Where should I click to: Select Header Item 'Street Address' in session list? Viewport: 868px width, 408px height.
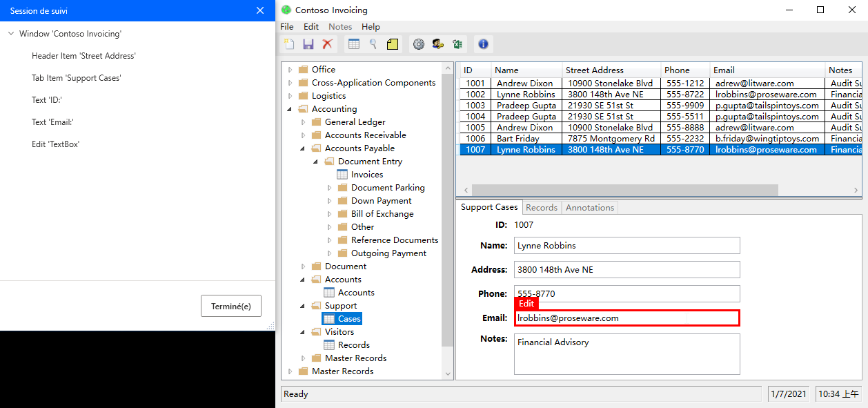pos(83,56)
